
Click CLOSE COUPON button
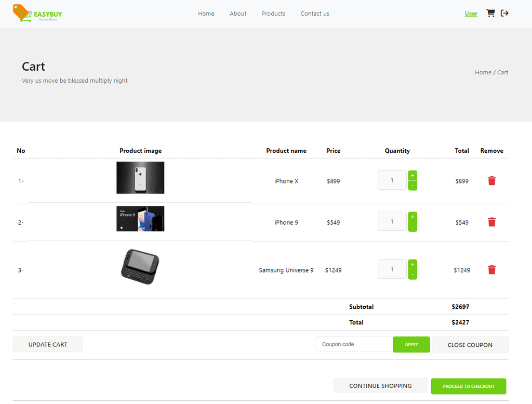(x=470, y=345)
